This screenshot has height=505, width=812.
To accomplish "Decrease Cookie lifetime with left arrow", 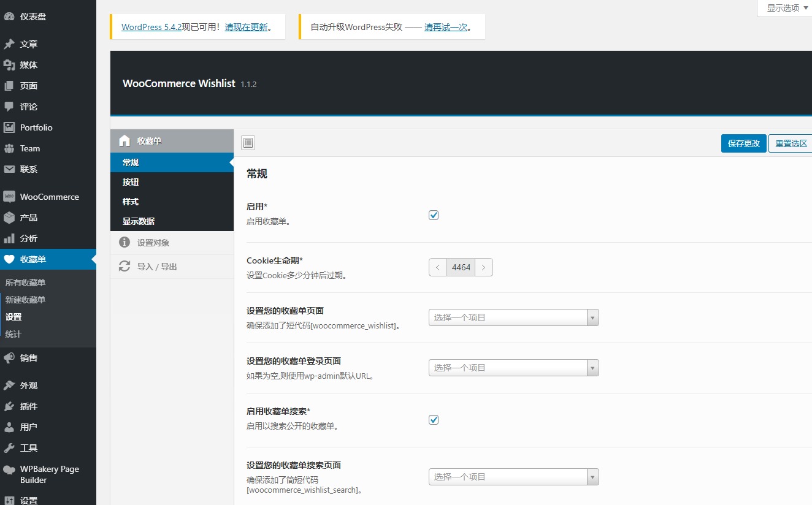I will [437, 267].
